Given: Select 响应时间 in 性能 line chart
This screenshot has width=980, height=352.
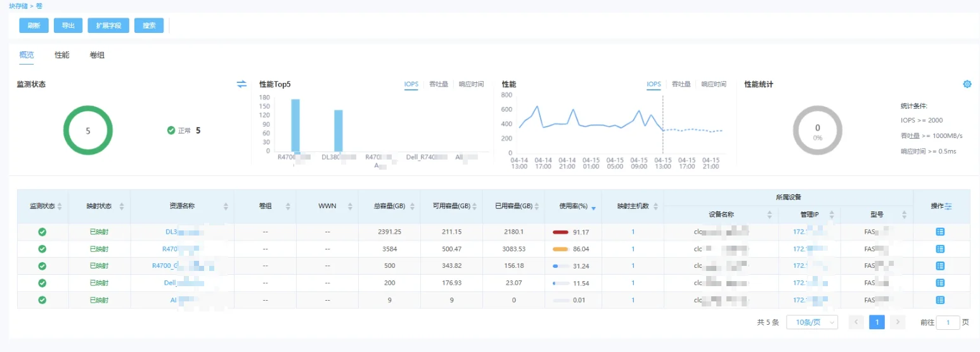Looking at the screenshot, I should tap(714, 84).
